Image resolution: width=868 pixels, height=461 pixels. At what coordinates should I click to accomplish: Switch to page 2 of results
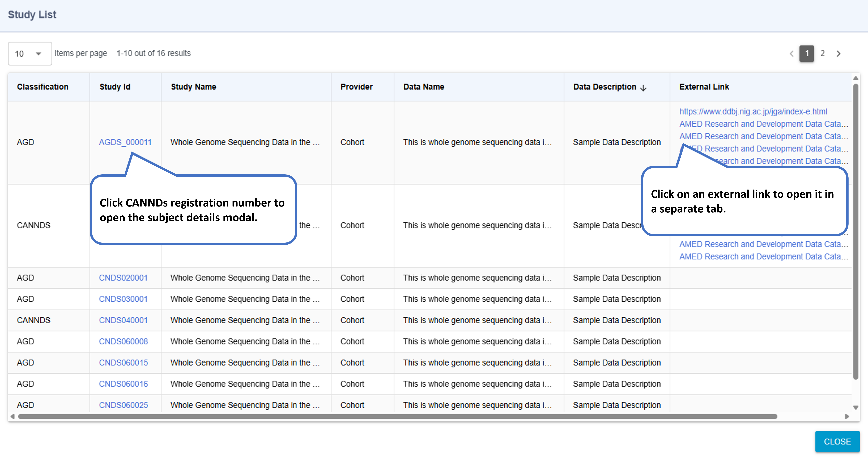click(x=823, y=54)
